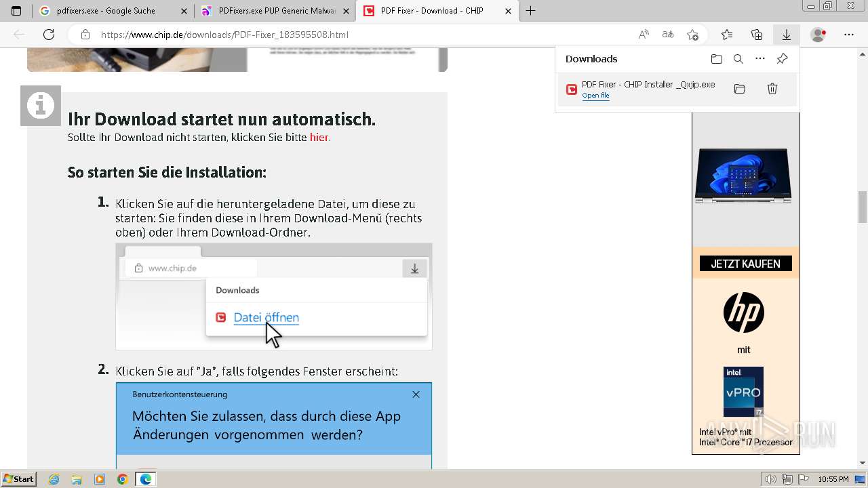The image size is (868, 488).
Task: Show PDF Fixer installer in folder
Action: click(x=740, y=89)
